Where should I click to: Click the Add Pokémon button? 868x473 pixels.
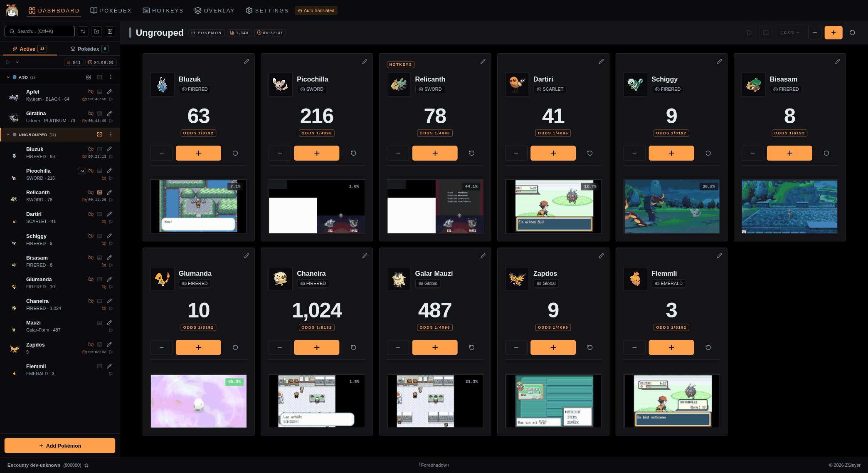60,446
